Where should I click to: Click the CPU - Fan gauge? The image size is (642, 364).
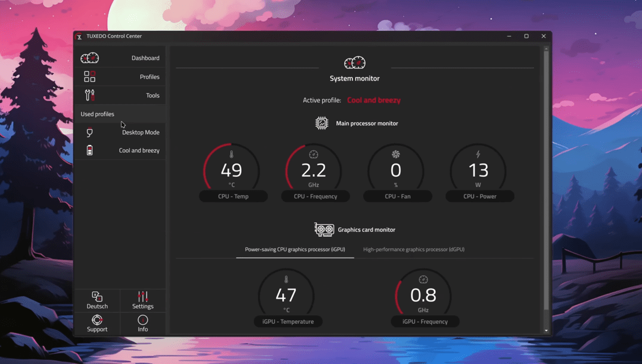(396, 169)
